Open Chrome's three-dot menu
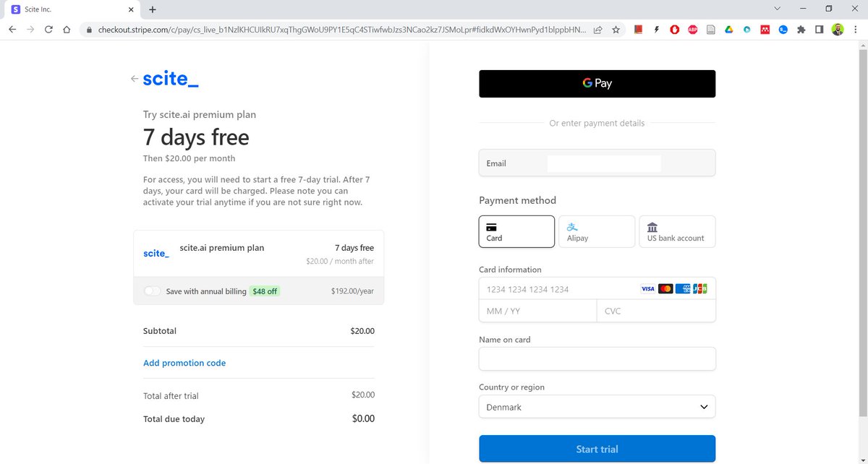The height and width of the screenshot is (464, 868). pos(855,30)
